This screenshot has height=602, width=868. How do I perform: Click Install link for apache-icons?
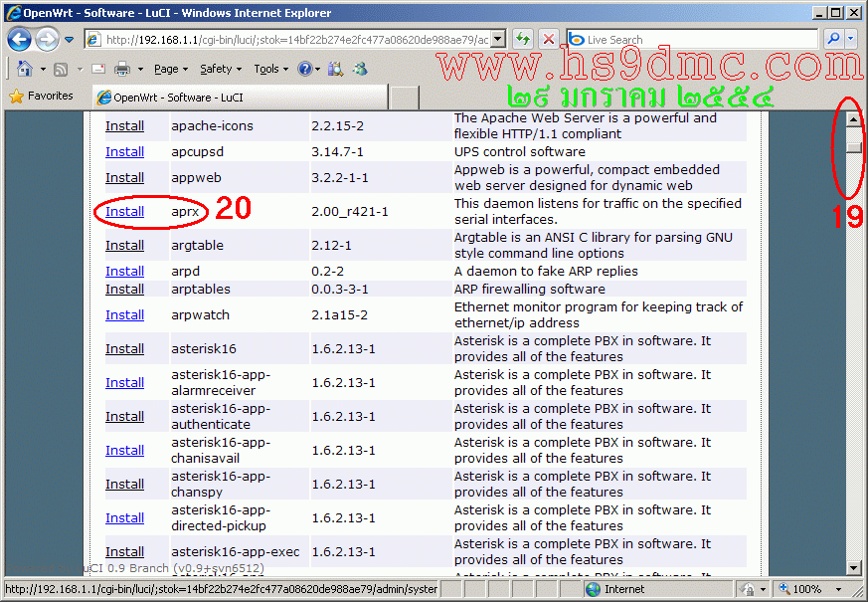[124, 126]
